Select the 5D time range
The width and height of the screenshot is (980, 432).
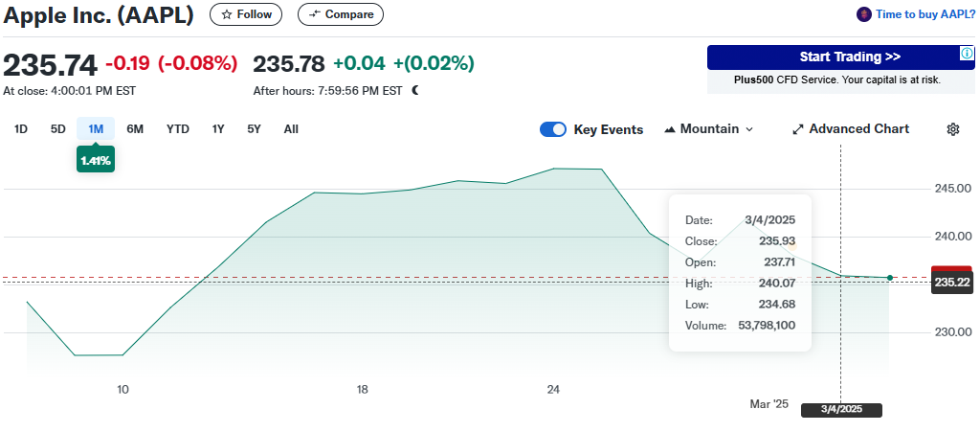(58, 129)
